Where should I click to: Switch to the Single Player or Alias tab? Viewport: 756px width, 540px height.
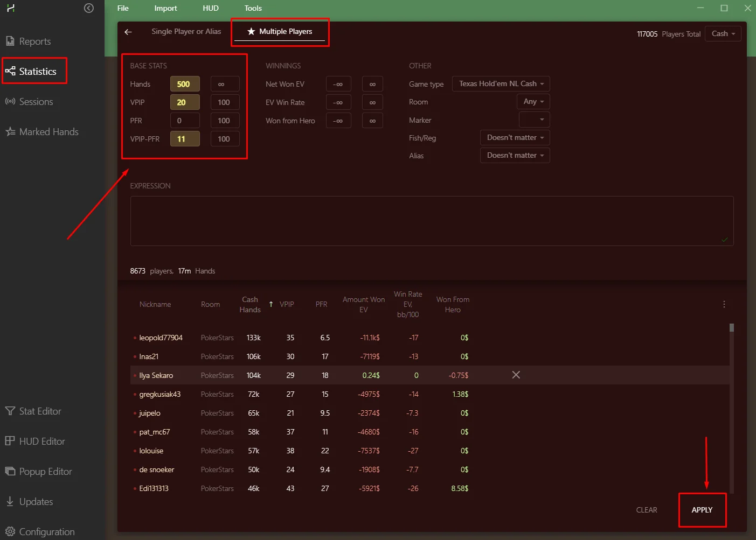186,32
